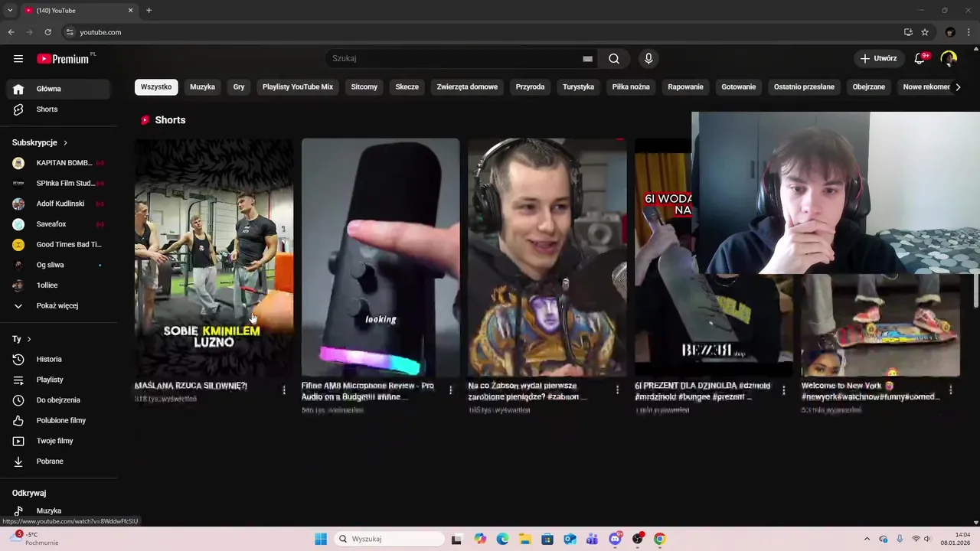
Task: Open more options for Żabson short
Action: pos(617,390)
